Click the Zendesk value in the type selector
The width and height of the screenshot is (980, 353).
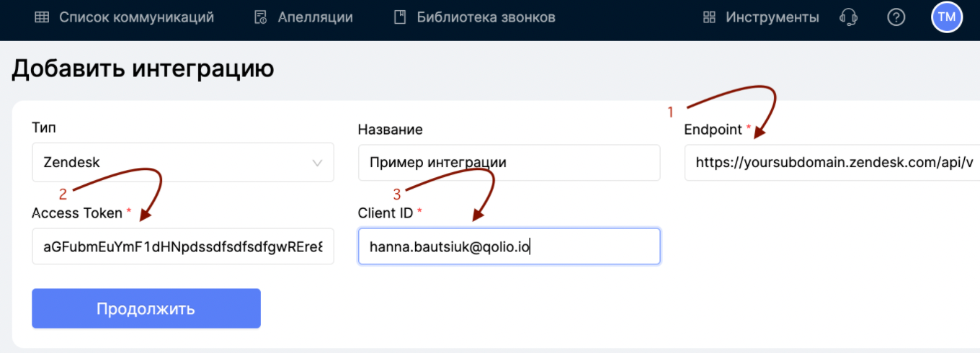[x=72, y=163]
